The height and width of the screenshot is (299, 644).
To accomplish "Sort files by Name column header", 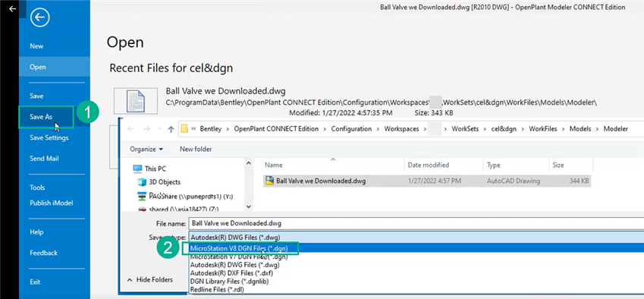I will click(274, 165).
